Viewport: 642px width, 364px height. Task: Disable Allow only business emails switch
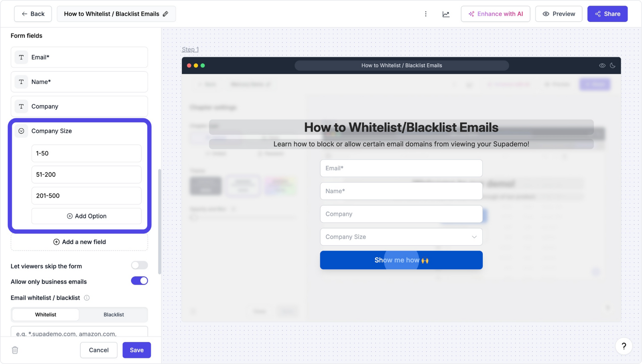point(139,281)
